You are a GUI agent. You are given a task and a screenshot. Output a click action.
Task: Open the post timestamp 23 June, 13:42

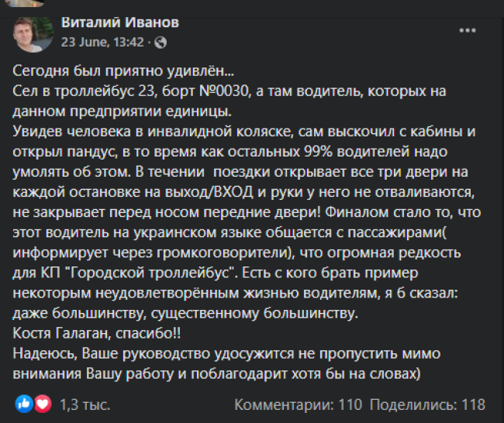tap(102, 42)
